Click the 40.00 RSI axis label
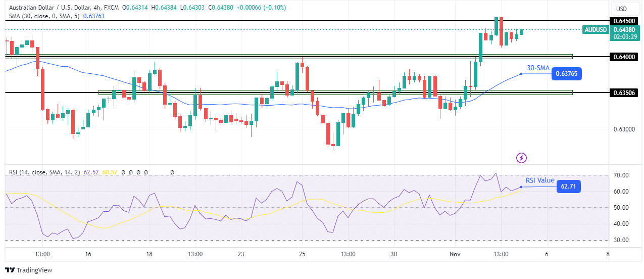 tap(622, 224)
